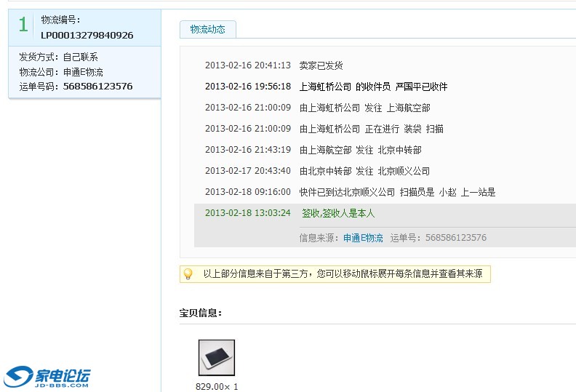Click the 家电论坛 logo
576x392 pixels.
48,377
